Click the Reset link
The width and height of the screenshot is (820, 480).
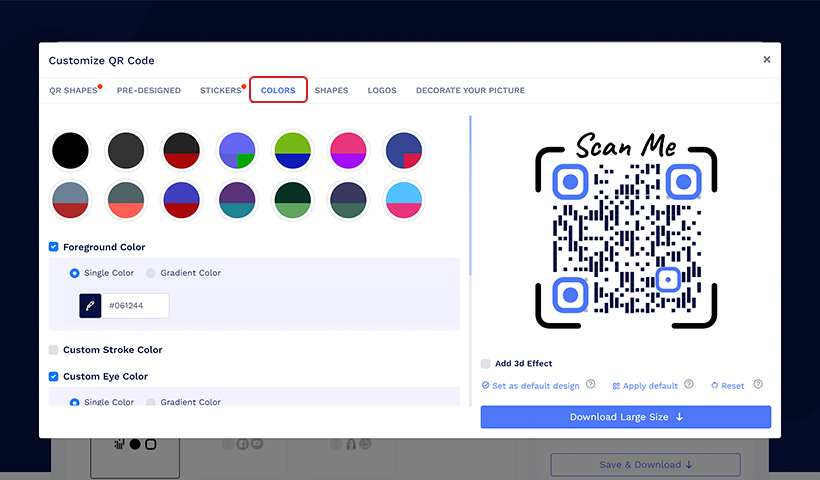(727, 385)
